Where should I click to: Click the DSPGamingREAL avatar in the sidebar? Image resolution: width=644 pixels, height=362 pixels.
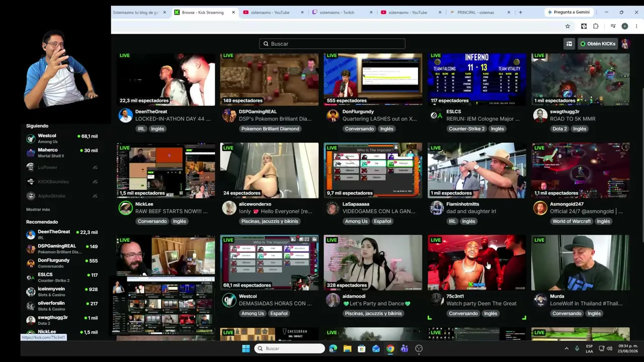click(31, 249)
